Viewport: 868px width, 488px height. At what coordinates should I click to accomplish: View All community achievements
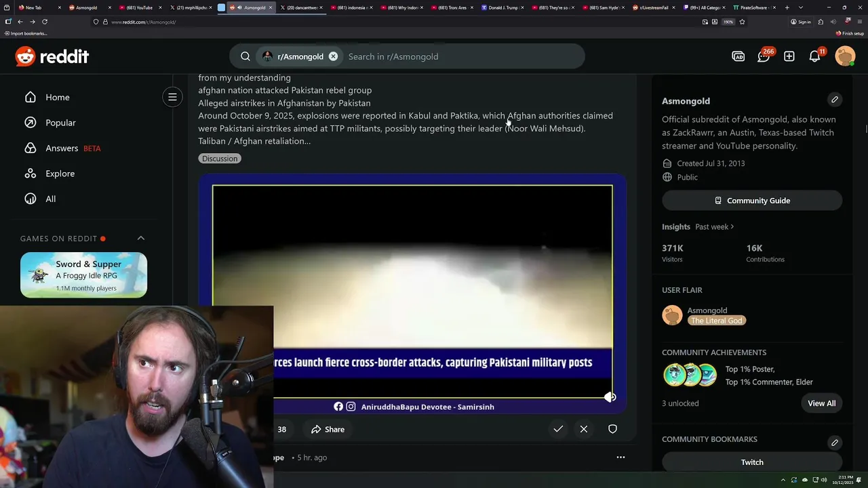tap(821, 403)
